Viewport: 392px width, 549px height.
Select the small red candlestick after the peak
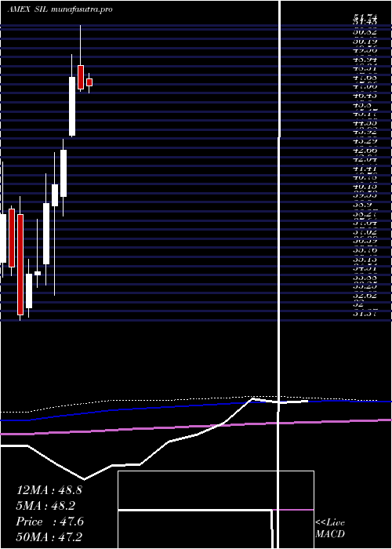(89, 82)
